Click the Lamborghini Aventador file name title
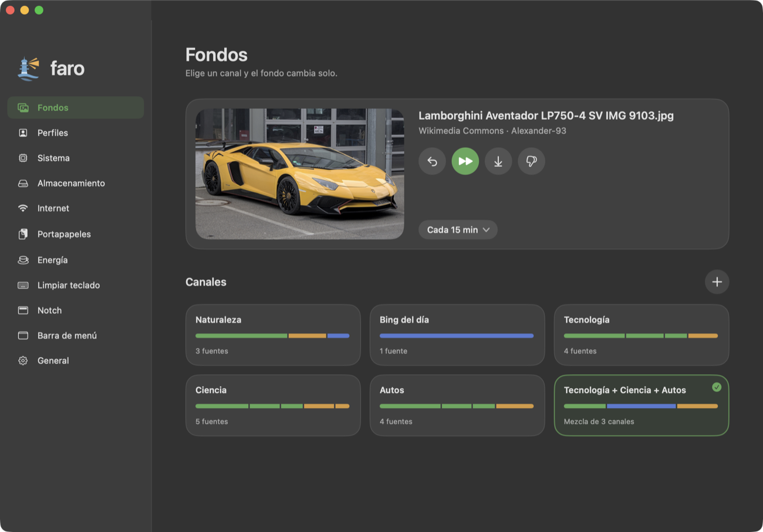 click(546, 116)
